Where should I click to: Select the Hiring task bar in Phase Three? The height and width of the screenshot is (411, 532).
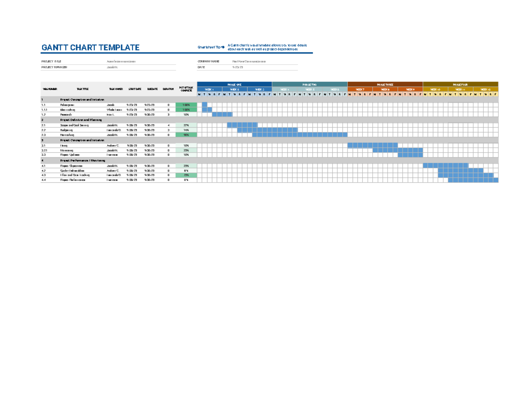372,146
